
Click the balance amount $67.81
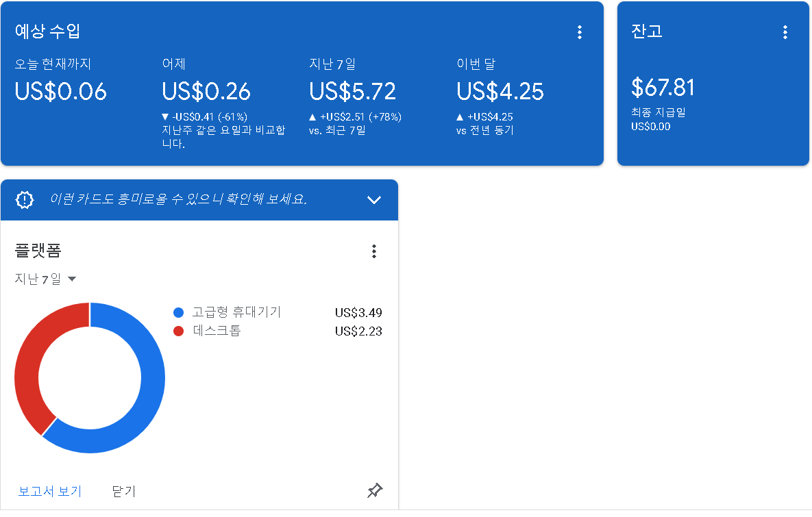pos(663,88)
